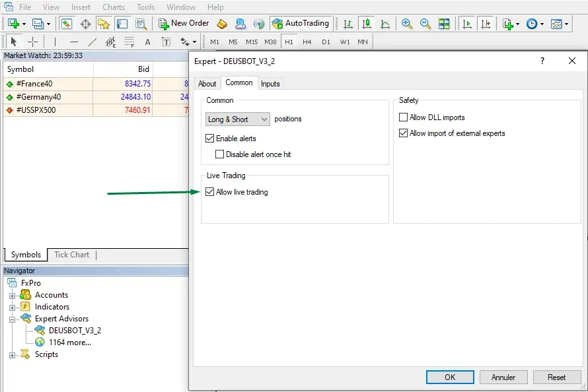Collapse the Expert Advisors tree node
The width and height of the screenshot is (588, 392).
pos(13,319)
